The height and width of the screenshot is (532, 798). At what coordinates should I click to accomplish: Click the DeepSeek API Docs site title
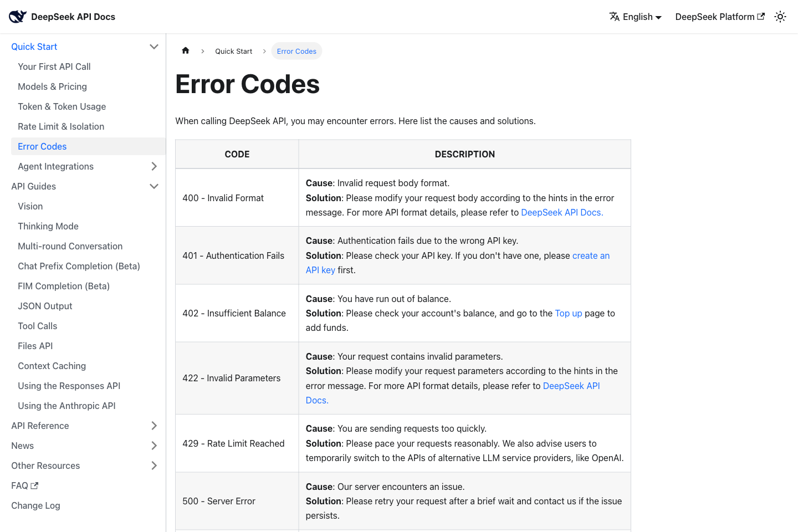(x=73, y=17)
